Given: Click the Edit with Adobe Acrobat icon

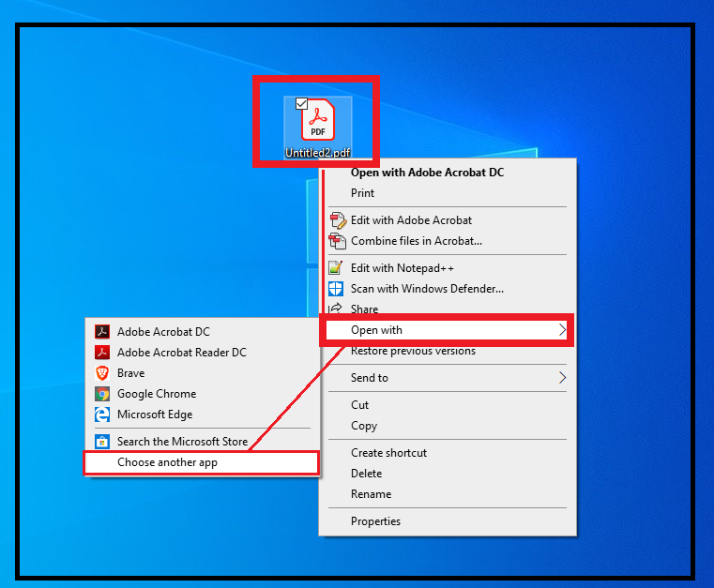Looking at the screenshot, I should (338, 220).
